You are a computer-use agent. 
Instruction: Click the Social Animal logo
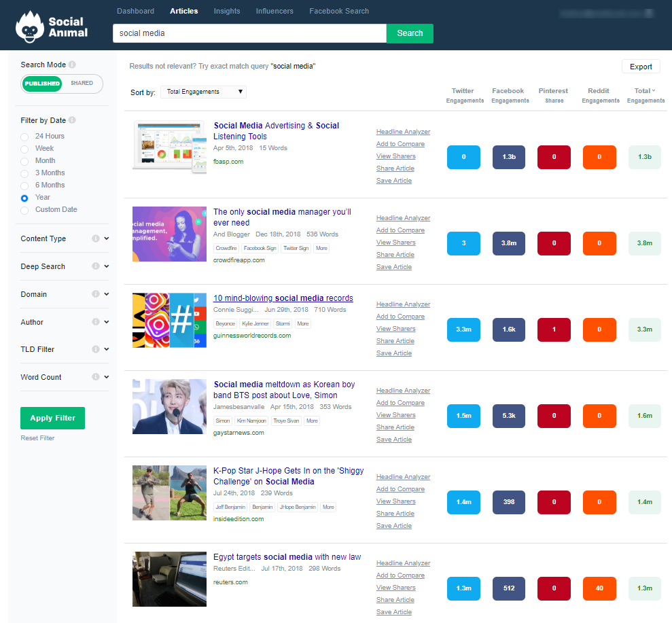(52, 26)
